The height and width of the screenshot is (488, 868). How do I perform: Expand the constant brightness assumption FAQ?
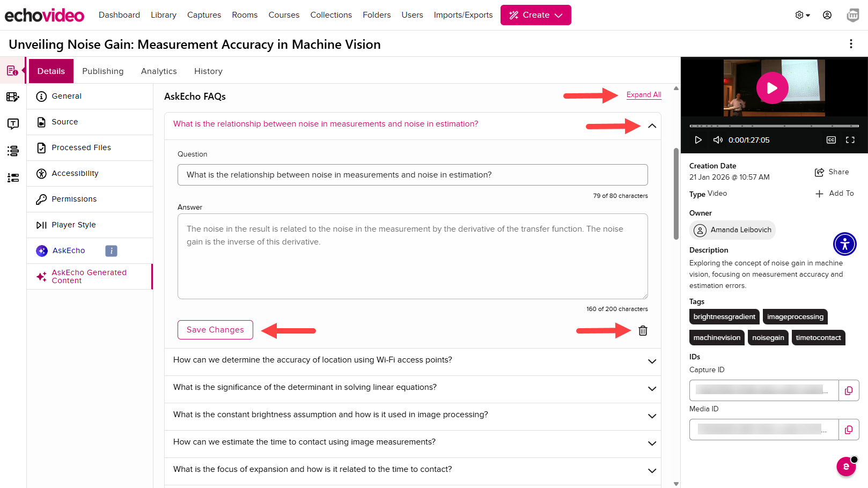652,416
